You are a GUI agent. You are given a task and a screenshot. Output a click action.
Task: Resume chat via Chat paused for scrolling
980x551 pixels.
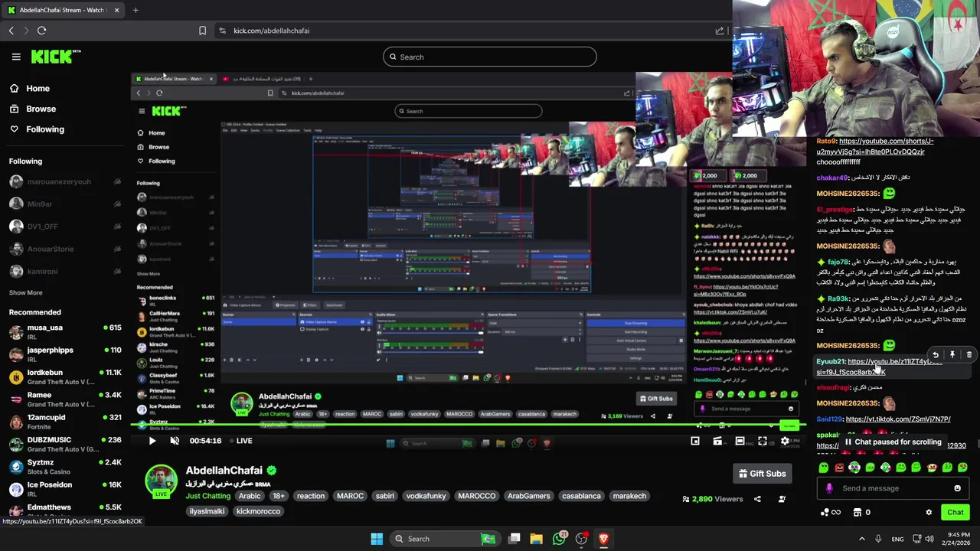click(893, 442)
